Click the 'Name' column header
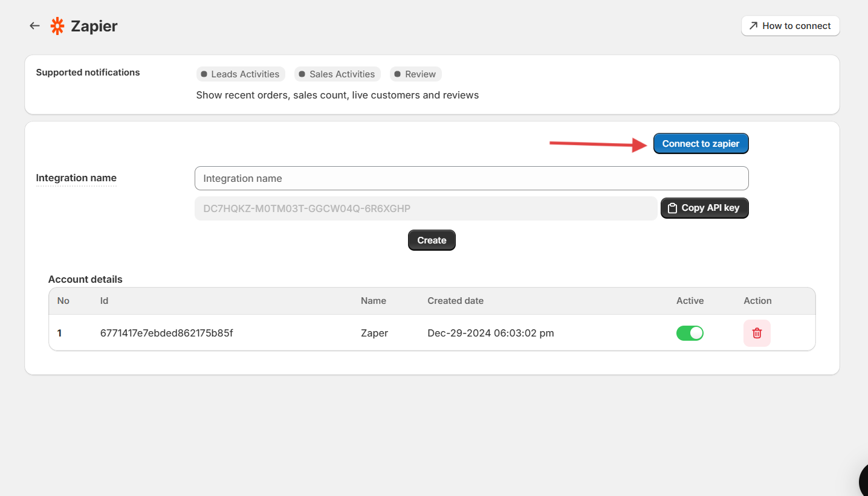Image resolution: width=868 pixels, height=496 pixels. (374, 301)
